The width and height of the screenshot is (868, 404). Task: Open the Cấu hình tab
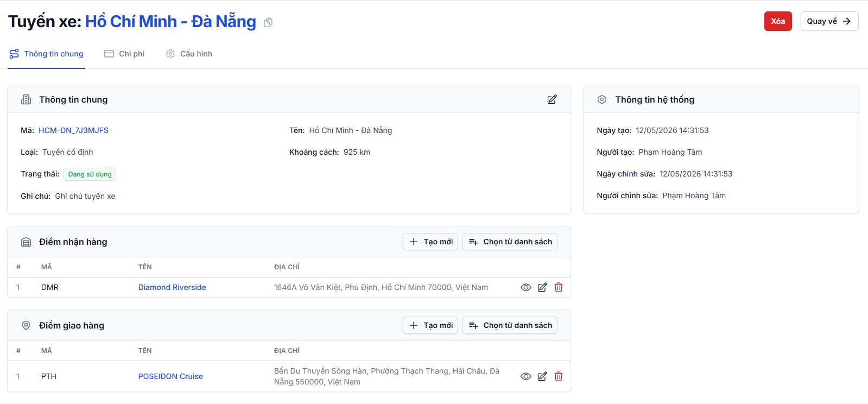click(x=189, y=54)
